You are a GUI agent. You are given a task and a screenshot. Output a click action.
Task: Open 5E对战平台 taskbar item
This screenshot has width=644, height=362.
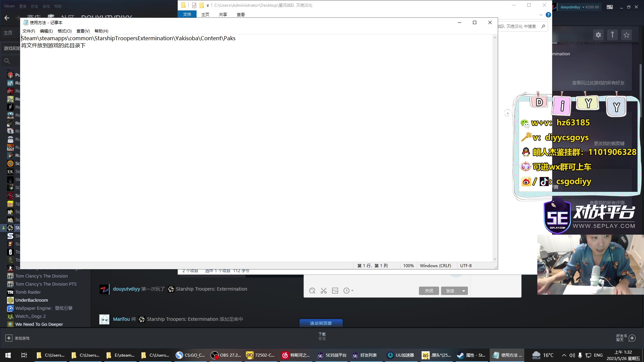[331, 355]
